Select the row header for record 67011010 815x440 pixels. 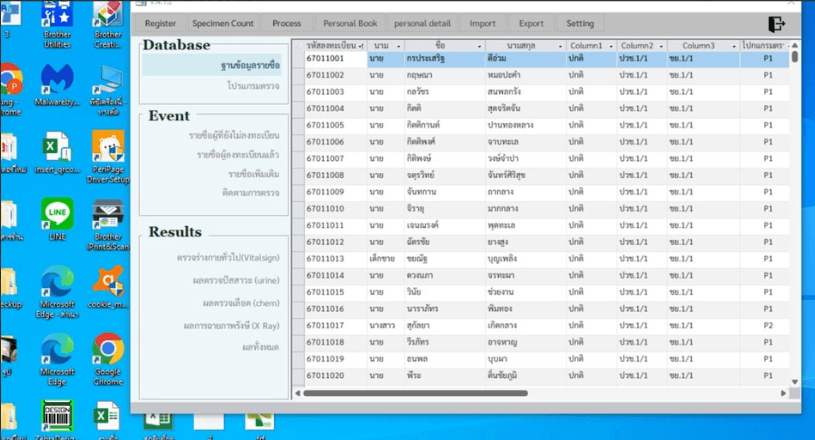(298, 209)
